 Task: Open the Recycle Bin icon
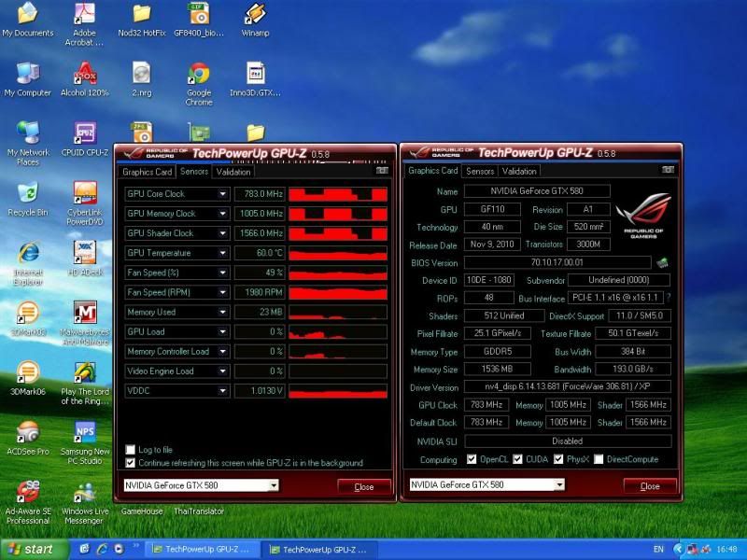pyautogui.click(x=28, y=193)
